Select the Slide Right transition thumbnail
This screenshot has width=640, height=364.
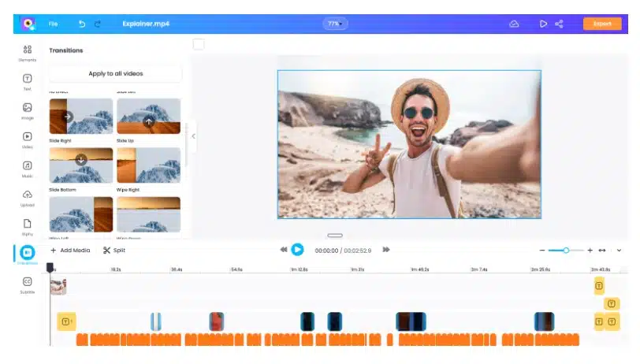coord(80,117)
